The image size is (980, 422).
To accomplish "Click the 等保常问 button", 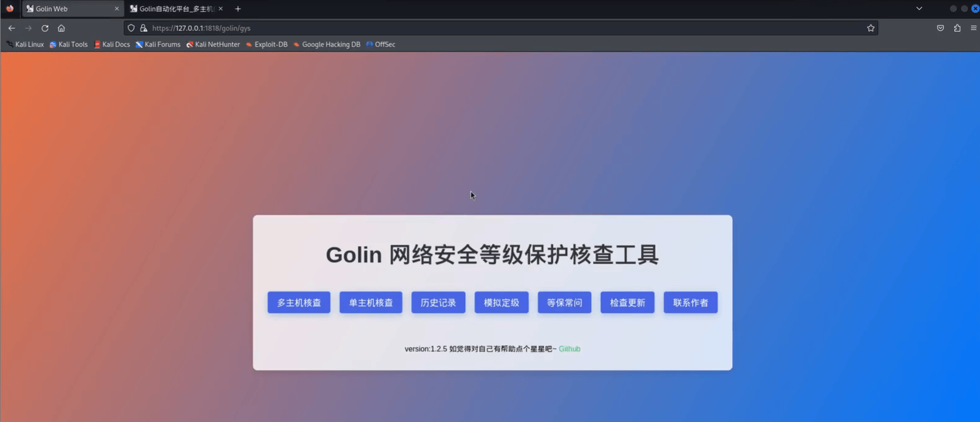I will 565,303.
